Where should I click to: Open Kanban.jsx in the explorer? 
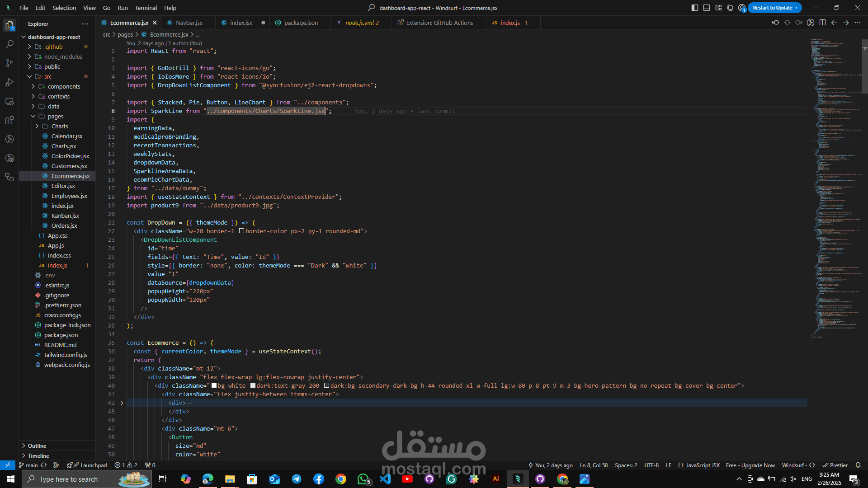point(65,216)
